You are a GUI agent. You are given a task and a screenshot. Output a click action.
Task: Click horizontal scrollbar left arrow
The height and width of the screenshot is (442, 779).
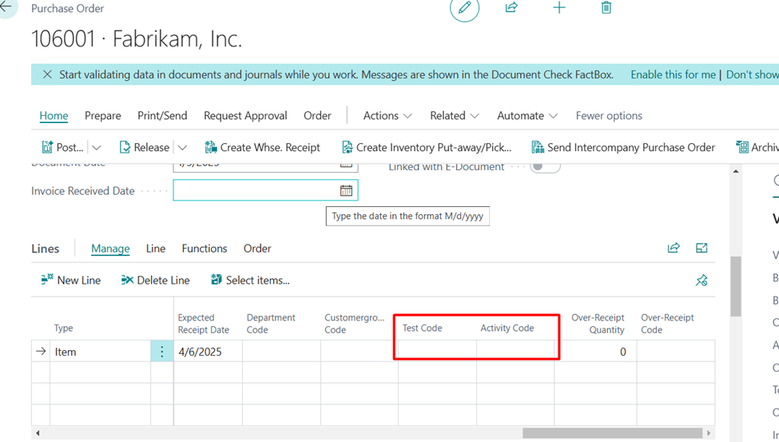click(x=38, y=433)
